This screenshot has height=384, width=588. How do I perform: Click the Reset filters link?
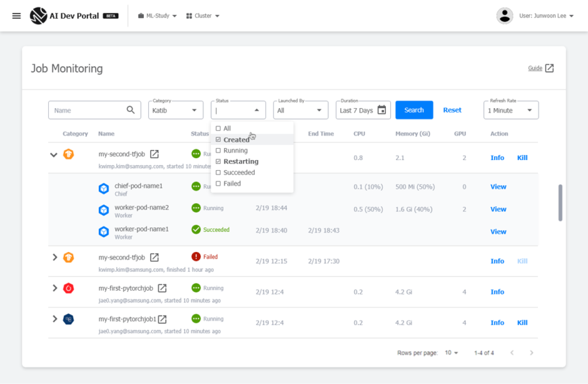pyautogui.click(x=452, y=110)
